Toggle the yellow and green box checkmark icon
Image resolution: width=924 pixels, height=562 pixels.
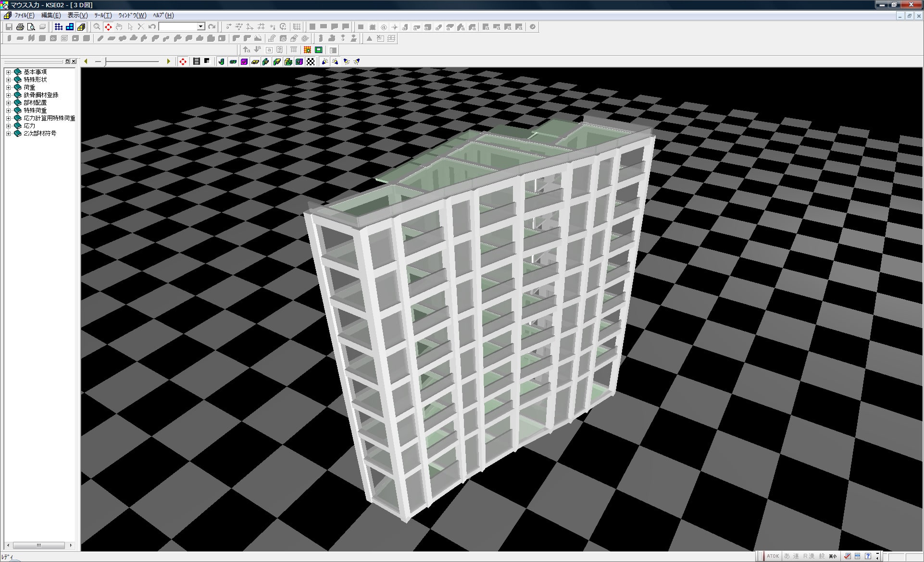click(288, 61)
